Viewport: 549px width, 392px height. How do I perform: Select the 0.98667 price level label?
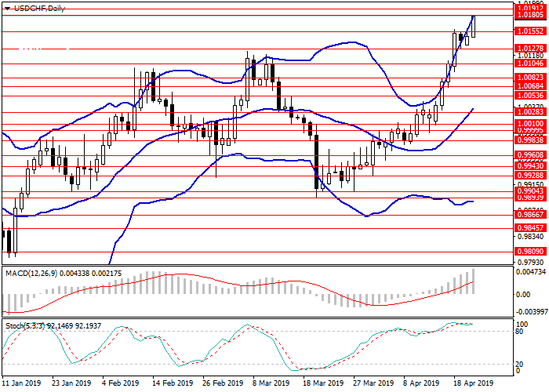coord(530,213)
